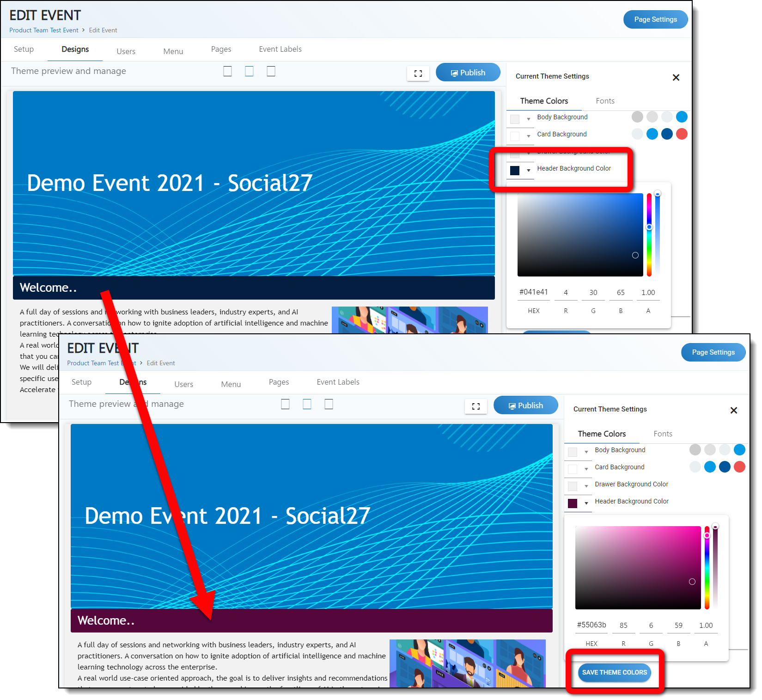Click the fullscreen preview icon in the upper window
Viewport: 762px width, 700px height.
pyautogui.click(x=418, y=74)
